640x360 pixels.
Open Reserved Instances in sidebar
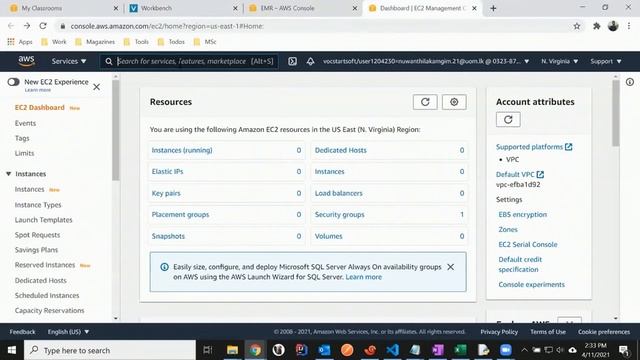pos(45,265)
